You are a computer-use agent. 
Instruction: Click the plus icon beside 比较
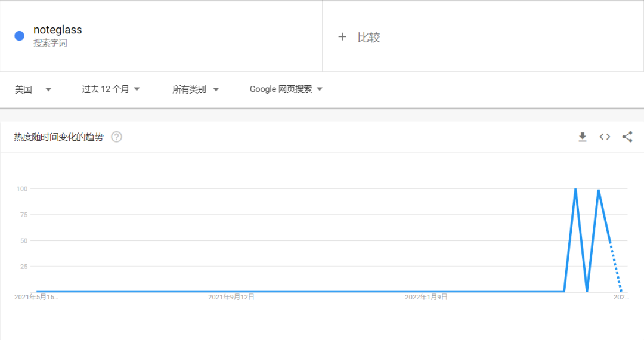[x=342, y=37]
